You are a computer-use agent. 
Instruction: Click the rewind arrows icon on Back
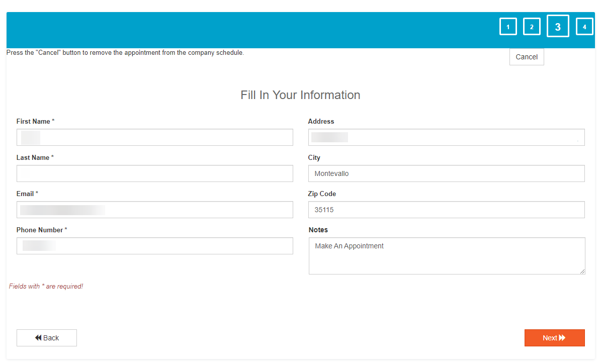click(x=38, y=338)
